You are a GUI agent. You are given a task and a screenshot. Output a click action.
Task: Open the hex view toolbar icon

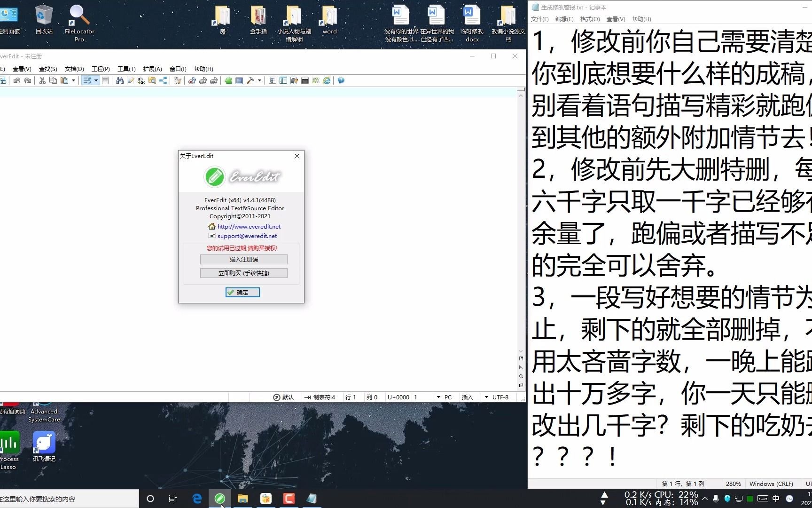[177, 80]
